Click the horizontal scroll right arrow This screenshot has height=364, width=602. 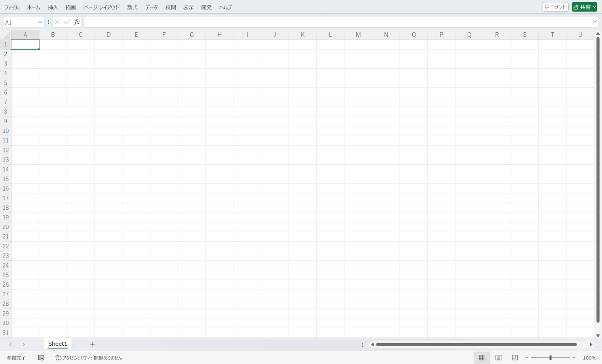591,344
